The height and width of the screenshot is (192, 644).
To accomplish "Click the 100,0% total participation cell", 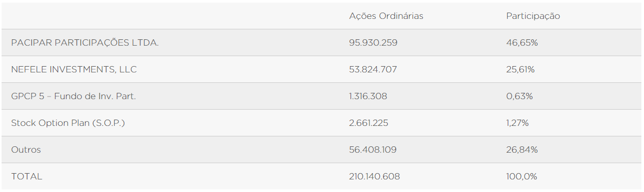I will tap(522, 176).
